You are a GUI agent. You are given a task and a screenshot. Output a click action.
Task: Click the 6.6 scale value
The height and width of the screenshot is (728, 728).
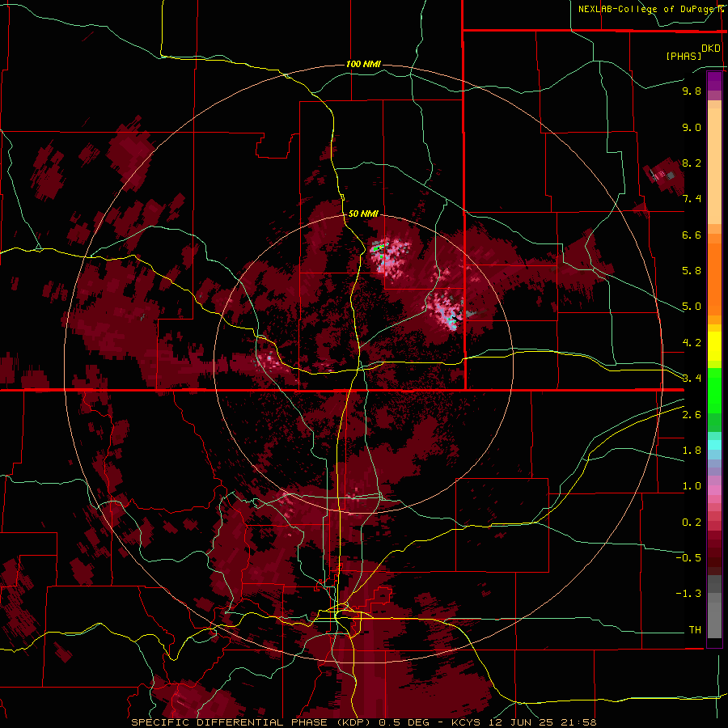692,235
